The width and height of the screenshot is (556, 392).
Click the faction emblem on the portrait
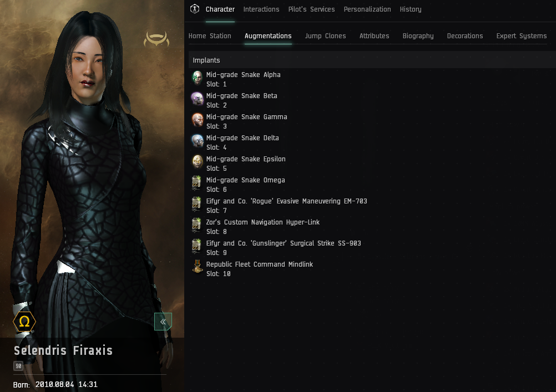coord(156,39)
